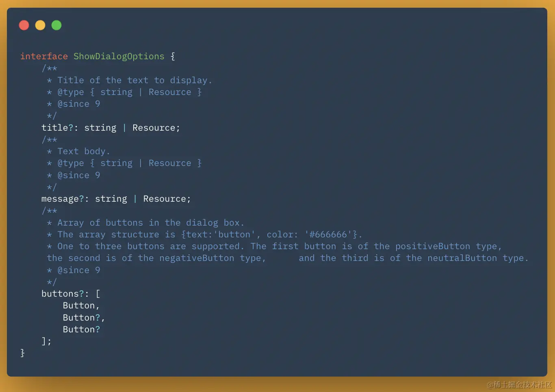
Task: Click the 'buttons?' property name
Action: tap(63, 294)
